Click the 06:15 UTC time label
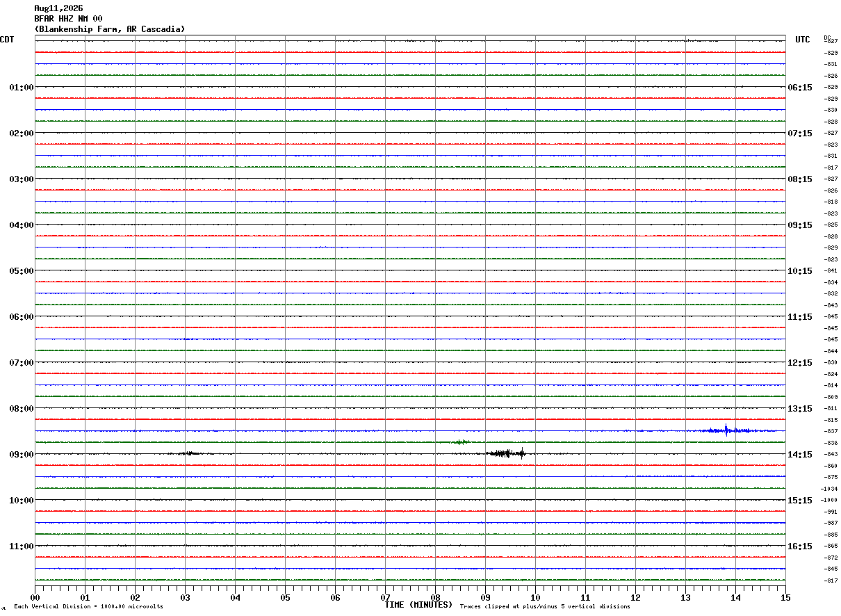The image size is (841, 616). [800, 87]
